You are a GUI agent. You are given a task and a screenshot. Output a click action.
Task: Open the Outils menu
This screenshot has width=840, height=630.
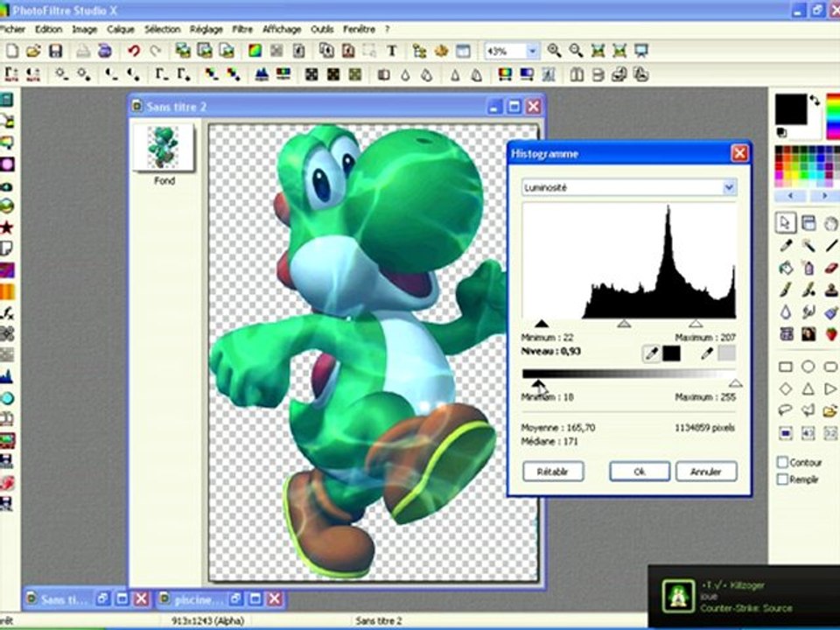point(322,30)
